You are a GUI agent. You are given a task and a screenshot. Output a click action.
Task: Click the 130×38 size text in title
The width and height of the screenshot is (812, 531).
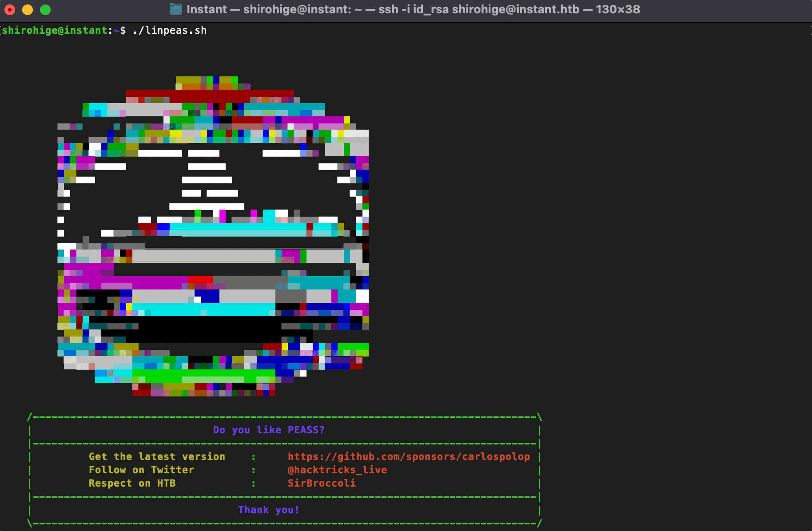(x=617, y=9)
